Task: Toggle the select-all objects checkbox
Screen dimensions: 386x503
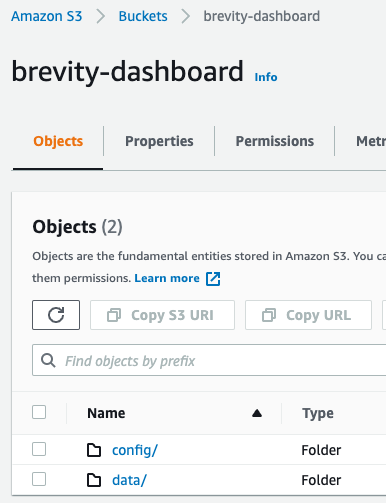Action: tap(39, 412)
